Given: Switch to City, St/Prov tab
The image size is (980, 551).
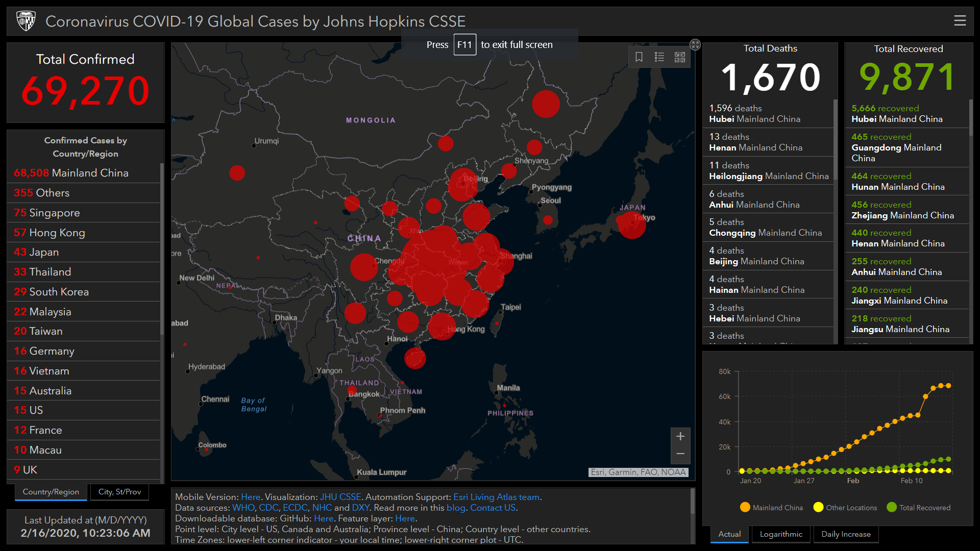Looking at the screenshot, I should 119,492.
